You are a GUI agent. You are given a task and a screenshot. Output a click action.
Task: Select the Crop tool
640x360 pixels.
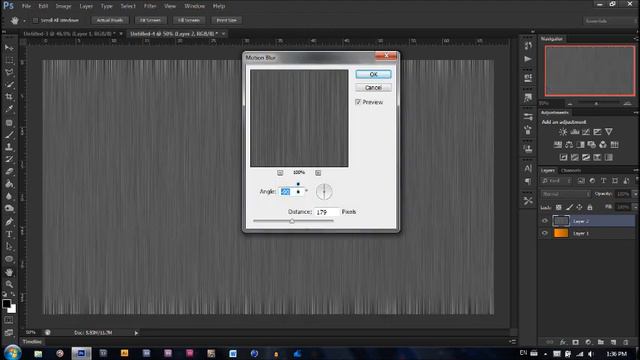point(9,97)
